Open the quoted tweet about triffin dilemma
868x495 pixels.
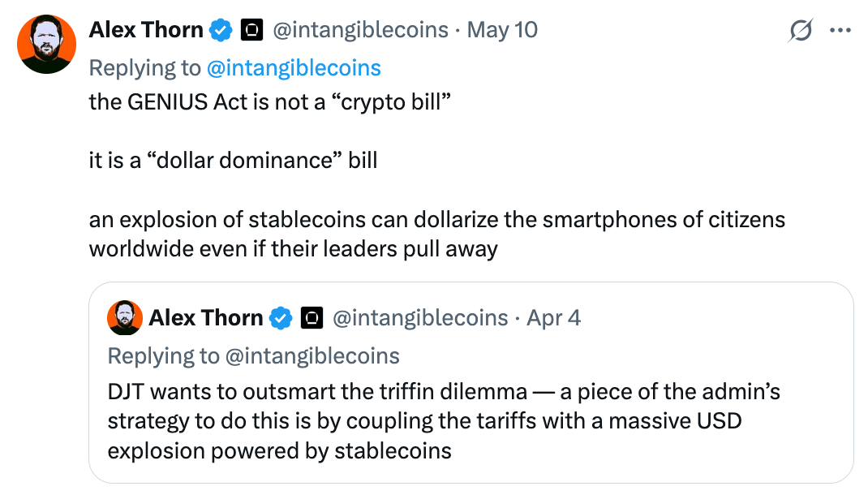[471, 382]
